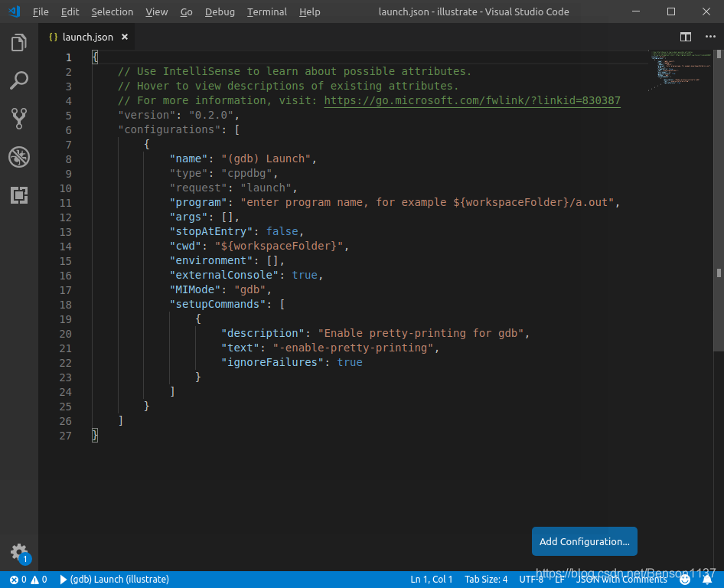
Task: Change the UTF-8 file encoding
Action: 531,580
